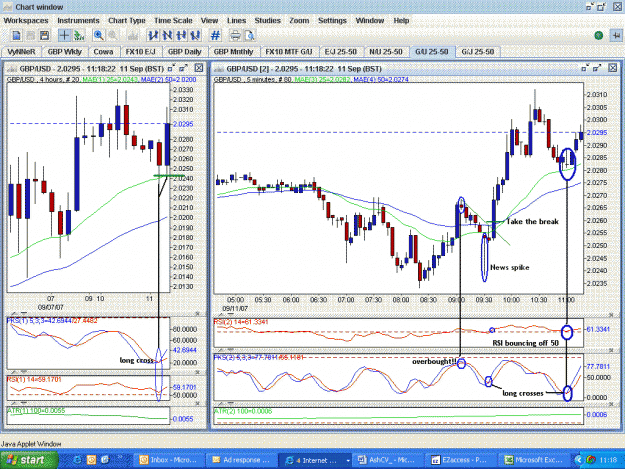Click the printer icon
The width and height of the screenshot is (625, 469).
235,35
